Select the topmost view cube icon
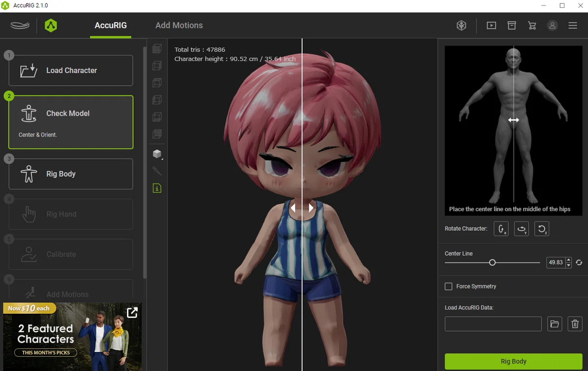 coord(157,49)
